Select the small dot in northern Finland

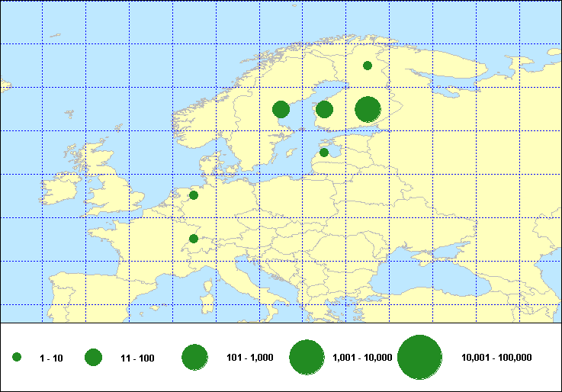pos(368,66)
